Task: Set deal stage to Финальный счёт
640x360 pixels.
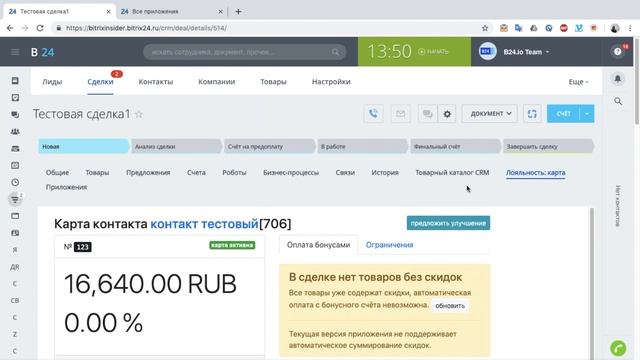Action: coord(455,146)
